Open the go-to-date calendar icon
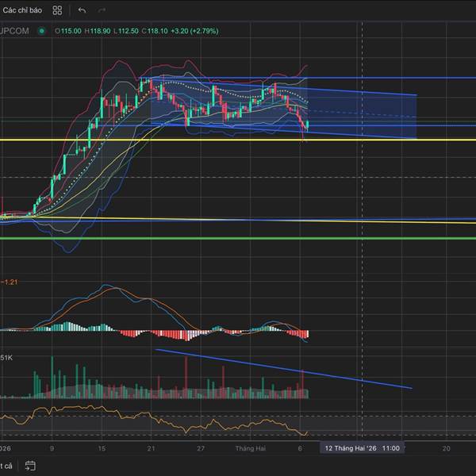The width and height of the screenshot is (476, 476). [30, 466]
